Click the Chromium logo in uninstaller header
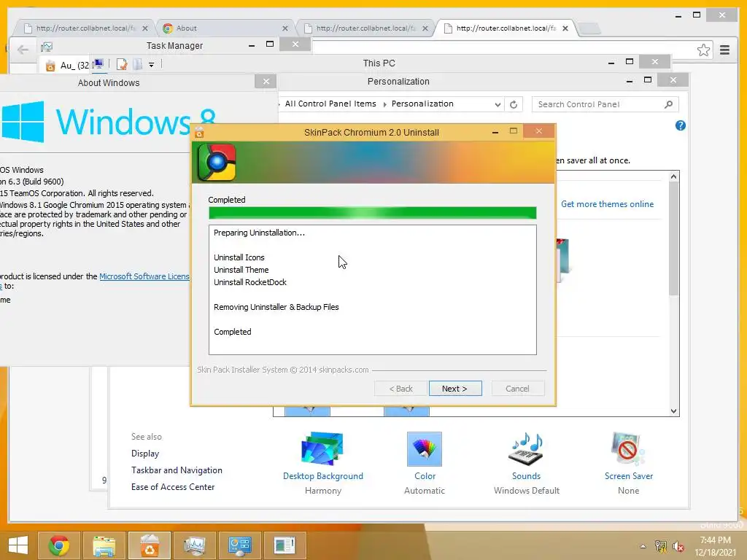 pyautogui.click(x=217, y=163)
